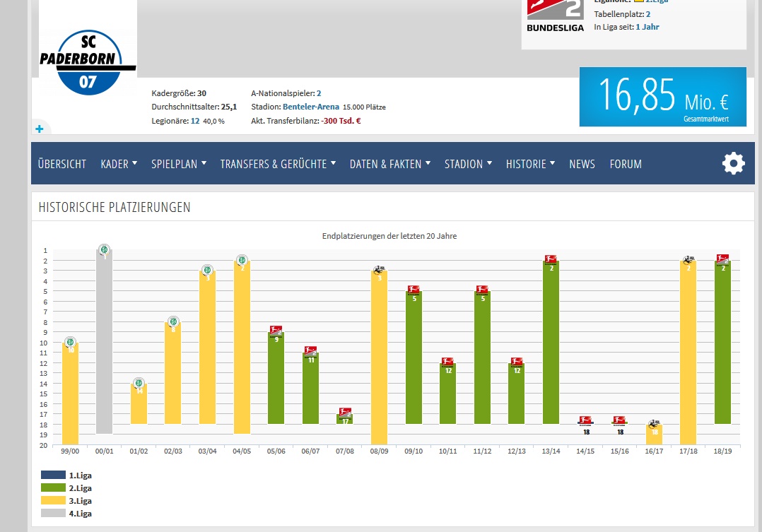Click the 16,85 Mio. € market value box
The width and height of the screenshot is (762, 532).
click(x=662, y=97)
